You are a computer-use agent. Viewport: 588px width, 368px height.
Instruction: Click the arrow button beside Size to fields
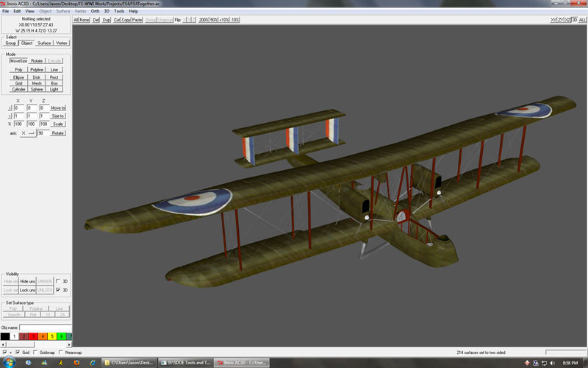click(10, 116)
